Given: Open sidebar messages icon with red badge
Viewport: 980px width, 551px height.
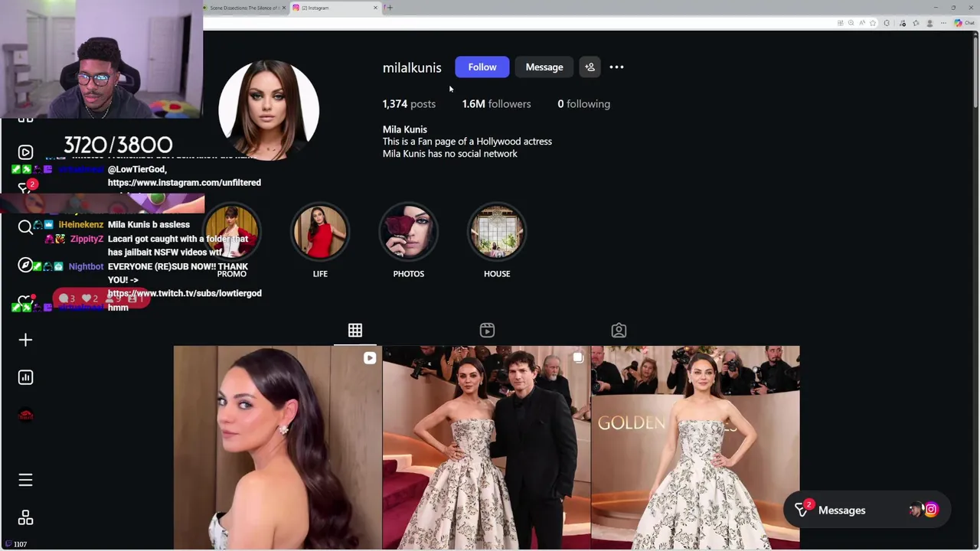Looking at the screenshot, I should (27, 187).
